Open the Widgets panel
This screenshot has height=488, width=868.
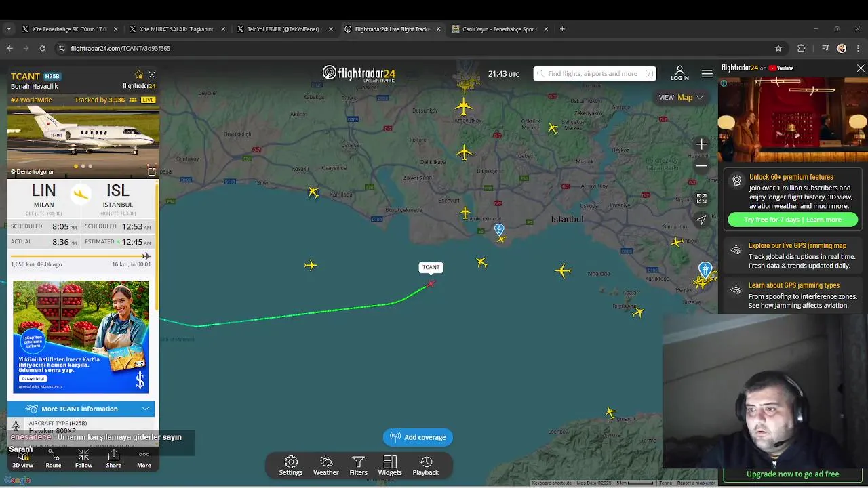390,466
